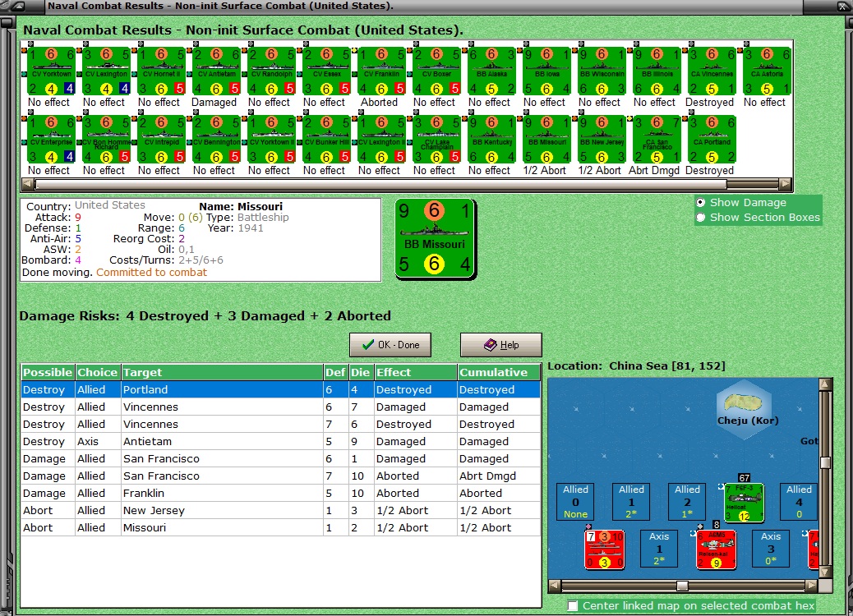Screen dimensions: 853x616
Task: Click the red Axis ship stack on map
Action: click(604, 549)
